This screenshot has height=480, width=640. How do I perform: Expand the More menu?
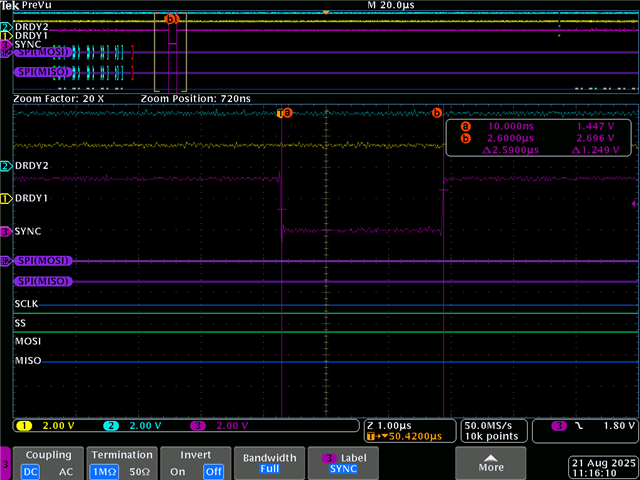pyautogui.click(x=491, y=463)
